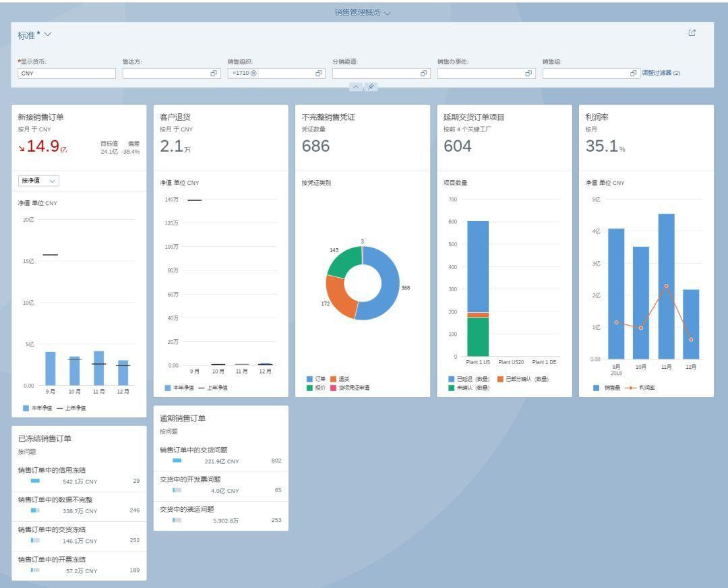Screen dimensions: 728x588
Task: Open value help for 售达方 field
Action: click(214, 73)
